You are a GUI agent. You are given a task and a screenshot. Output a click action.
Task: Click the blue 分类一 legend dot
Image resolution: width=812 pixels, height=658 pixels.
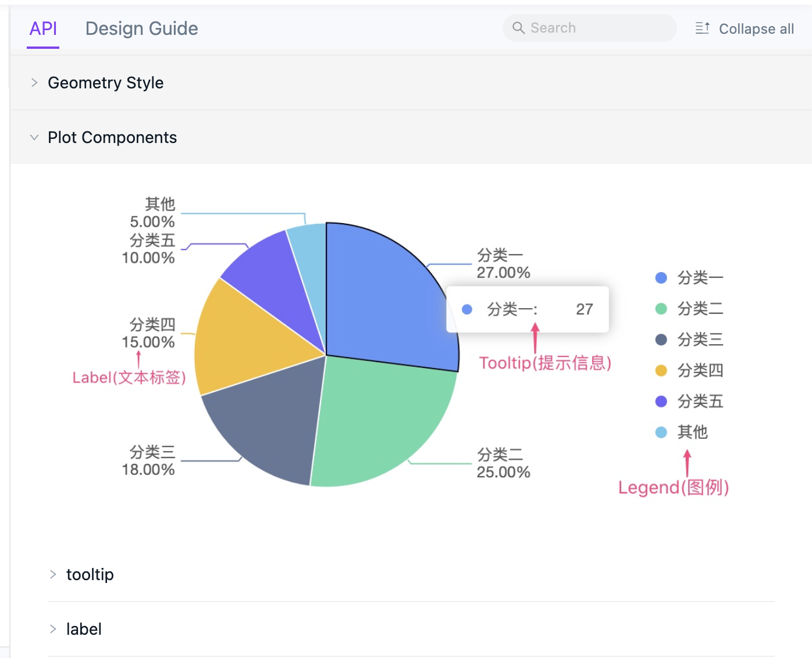[661, 277]
